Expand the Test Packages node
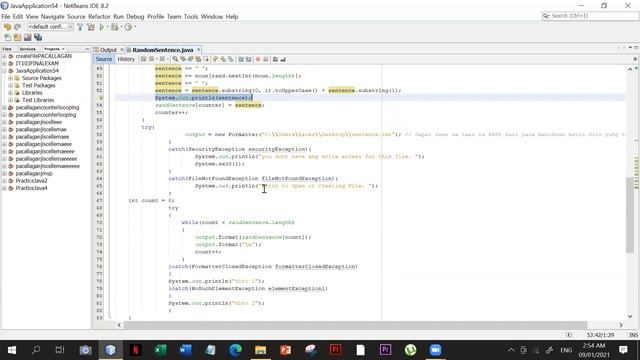Viewport: 640px width, 360px height. (11, 86)
